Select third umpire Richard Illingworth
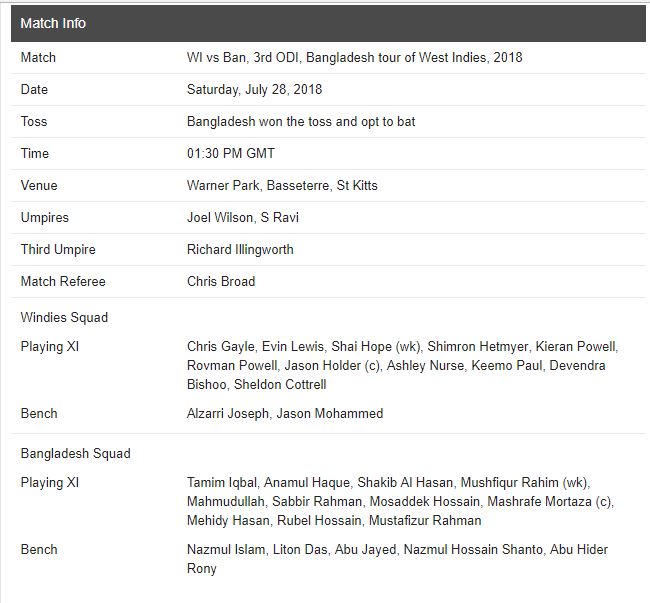This screenshot has width=650, height=603. coord(240,250)
